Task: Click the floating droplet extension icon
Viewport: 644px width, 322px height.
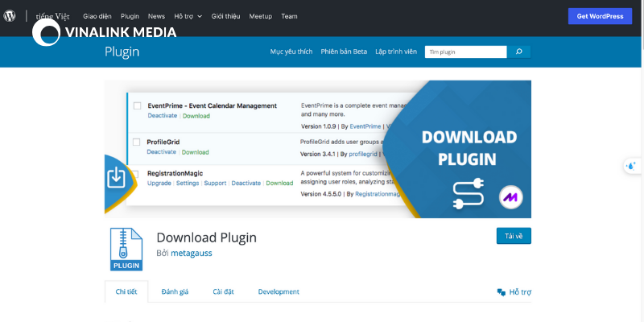Action: (x=631, y=166)
